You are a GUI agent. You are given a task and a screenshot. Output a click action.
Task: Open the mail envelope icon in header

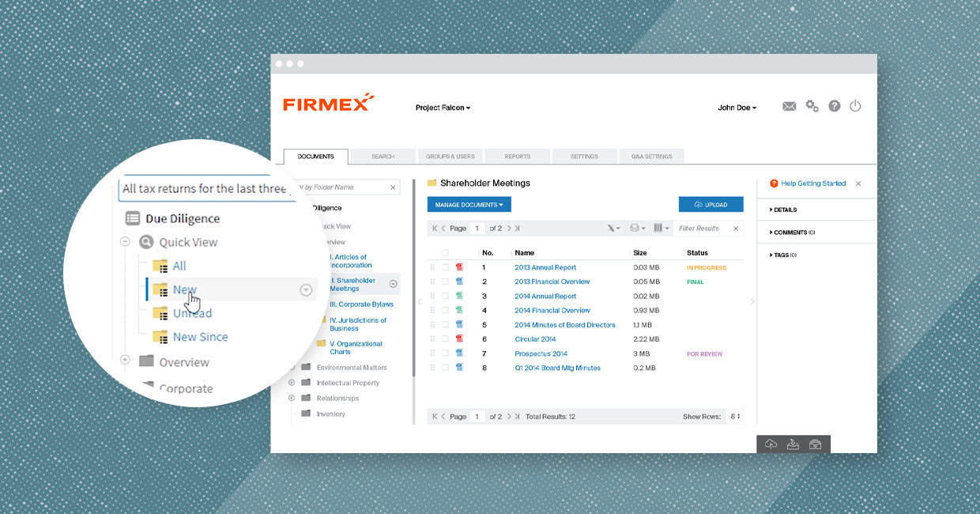tap(789, 107)
